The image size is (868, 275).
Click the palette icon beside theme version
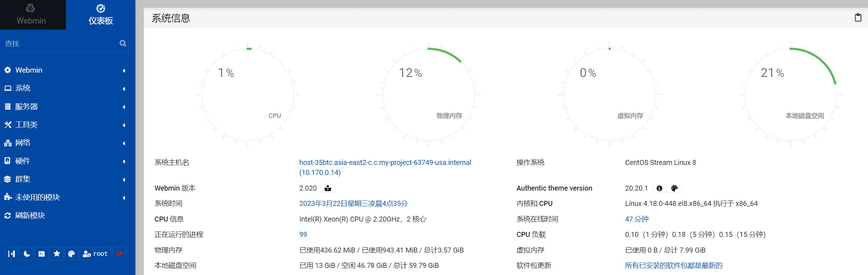675,188
